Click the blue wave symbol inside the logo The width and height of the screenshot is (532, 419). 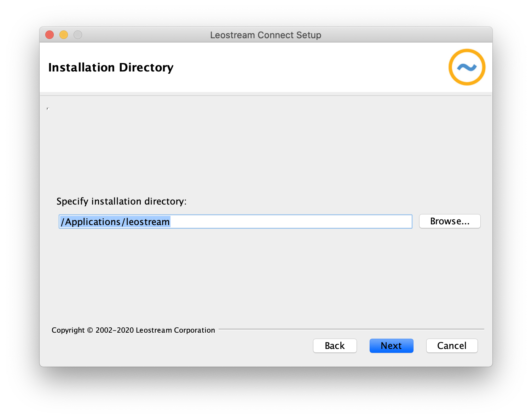click(x=467, y=67)
